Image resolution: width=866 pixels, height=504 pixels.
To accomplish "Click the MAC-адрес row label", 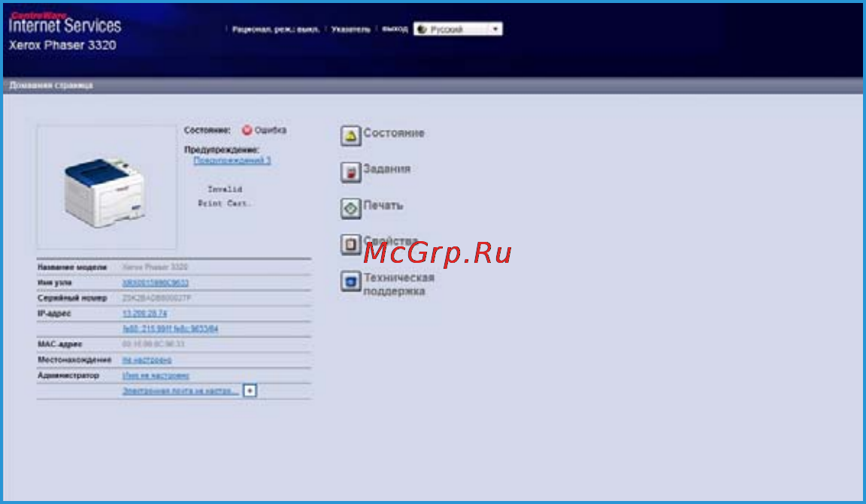I will click(x=59, y=345).
